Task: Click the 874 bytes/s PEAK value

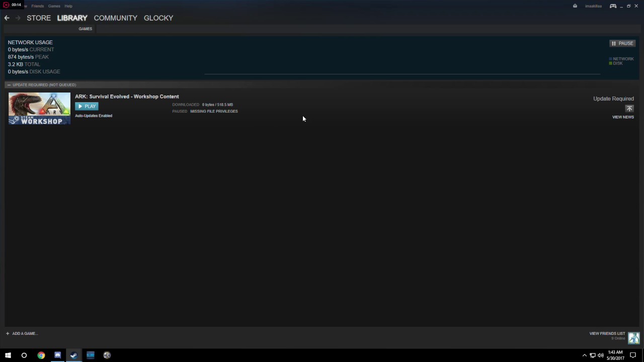Action: [28, 57]
